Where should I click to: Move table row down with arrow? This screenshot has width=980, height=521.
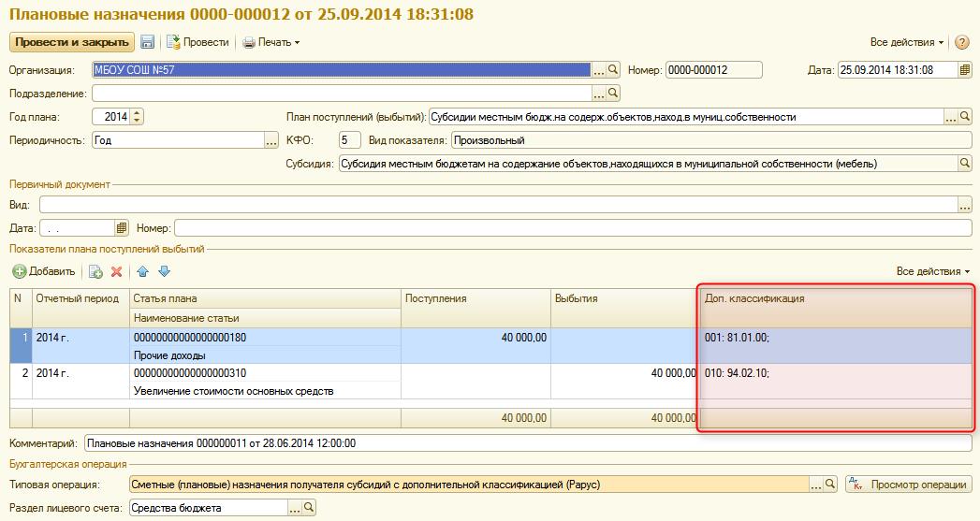pyautogui.click(x=165, y=271)
